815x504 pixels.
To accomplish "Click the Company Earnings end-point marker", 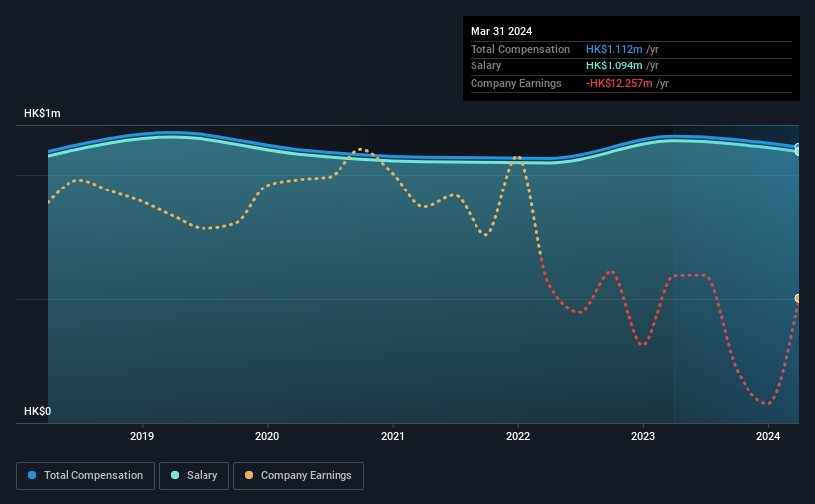I will point(799,298).
